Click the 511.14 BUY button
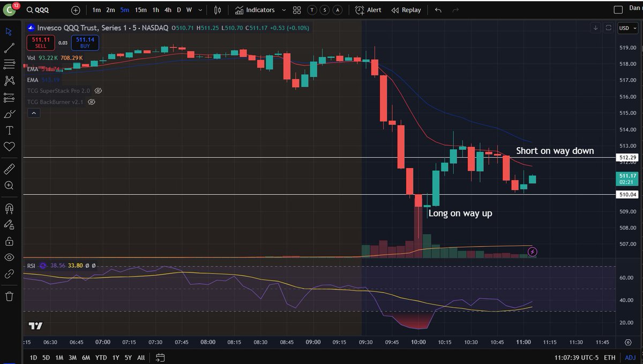 (85, 43)
